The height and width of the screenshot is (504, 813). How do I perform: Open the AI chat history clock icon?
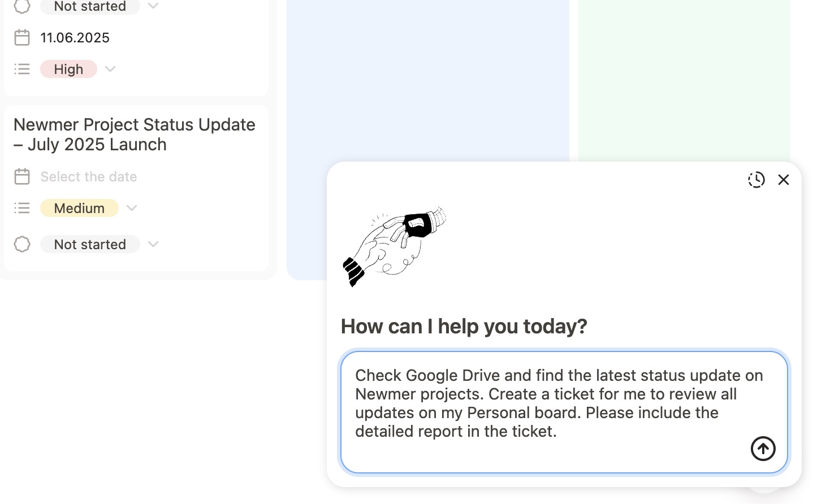[x=756, y=180]
